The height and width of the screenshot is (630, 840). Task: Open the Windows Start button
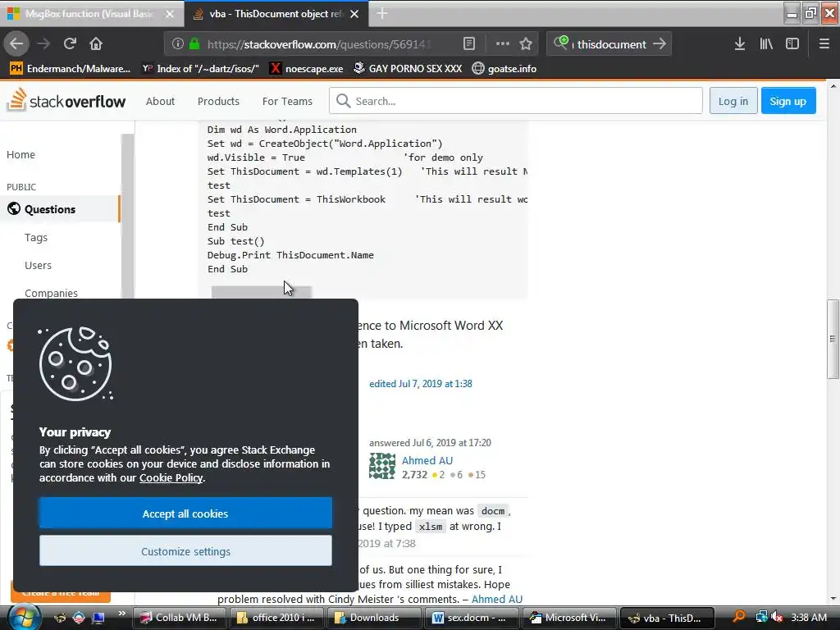click(22, 617)
